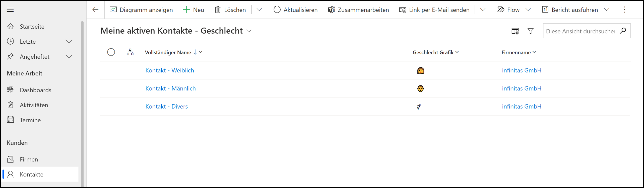Click the Aktualisieren refresh button
Screen dimensions: 644x188
click(x=295, y=10)
